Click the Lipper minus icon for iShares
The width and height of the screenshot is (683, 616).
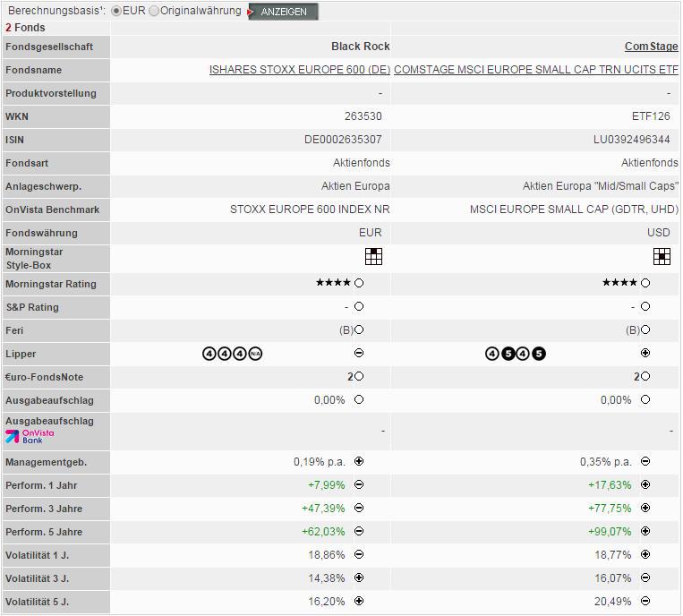(x=359, y=353)
